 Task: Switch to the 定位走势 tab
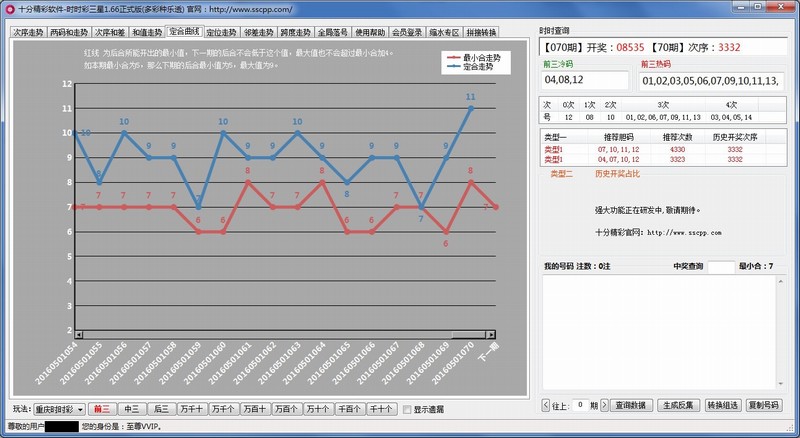pos(222,32)
